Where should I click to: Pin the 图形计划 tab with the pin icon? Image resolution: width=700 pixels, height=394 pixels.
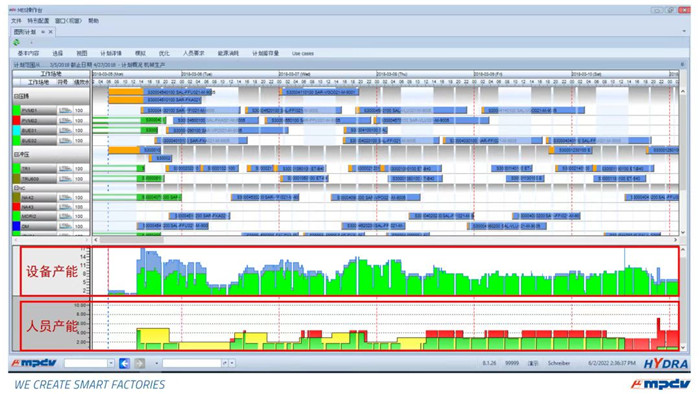pyautogui.click(x=43, y=32)
